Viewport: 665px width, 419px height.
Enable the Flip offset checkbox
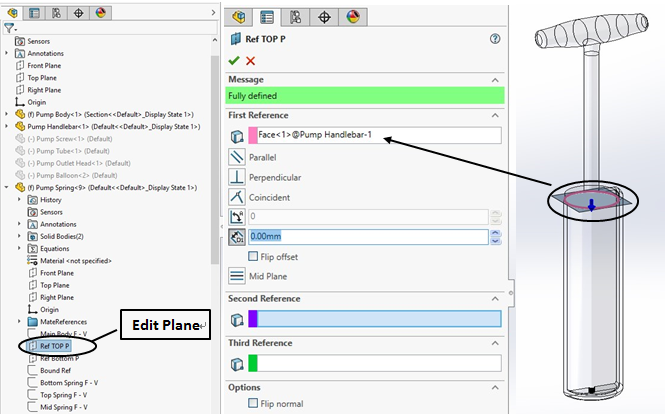click(x=253, y=257)
